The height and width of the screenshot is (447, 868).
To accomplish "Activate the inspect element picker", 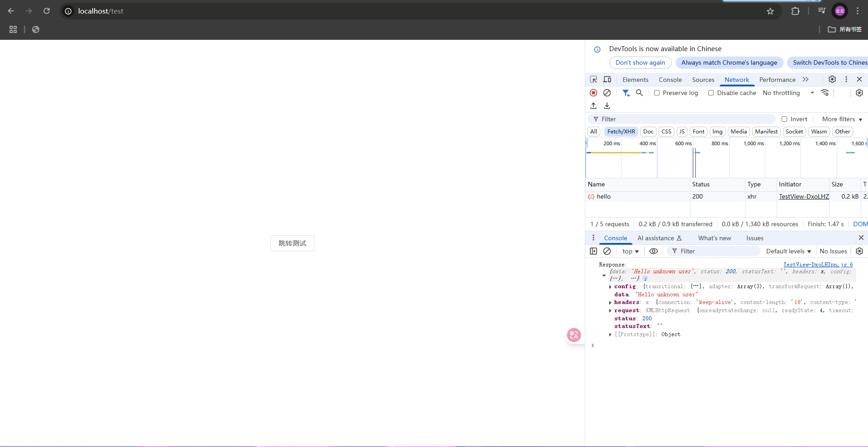I will pyautogui.click(x=593, y=79).
